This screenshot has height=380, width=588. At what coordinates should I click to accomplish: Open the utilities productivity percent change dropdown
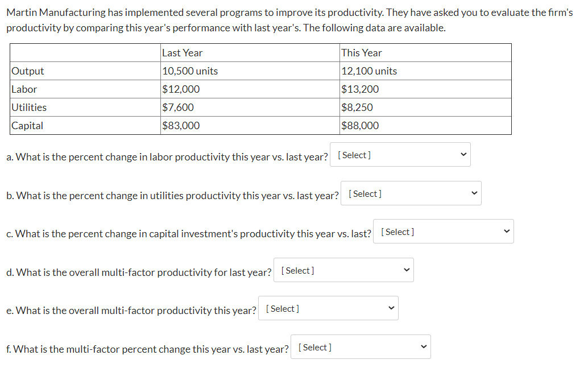click(411, 193)
